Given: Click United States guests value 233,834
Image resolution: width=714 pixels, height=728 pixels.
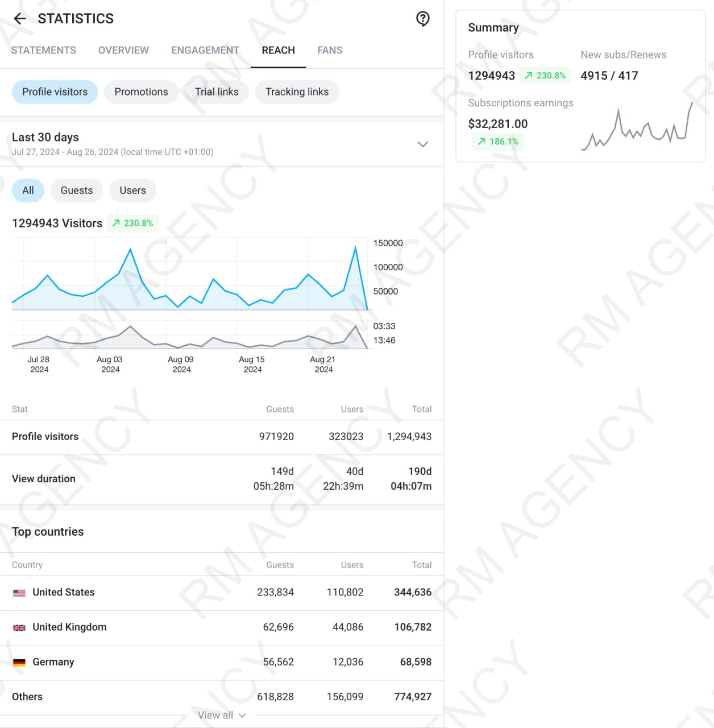Looking at the screenshot, I should coord(276,592).
